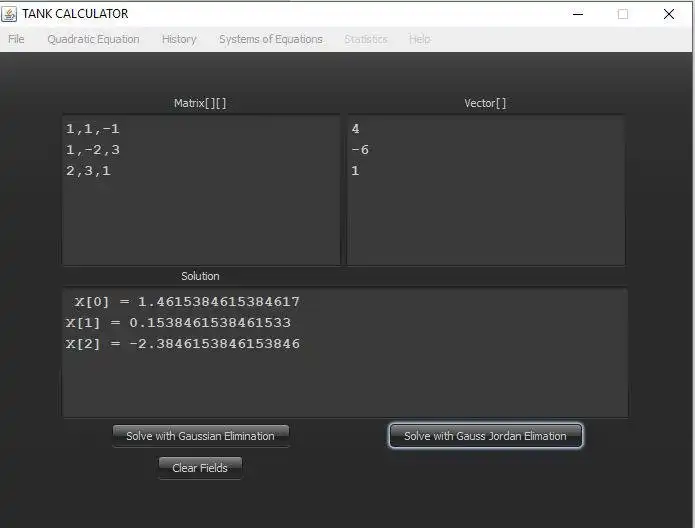The image size is (695, 528).
Task: Select the last vector value '1'
Action: coord(355,171)
